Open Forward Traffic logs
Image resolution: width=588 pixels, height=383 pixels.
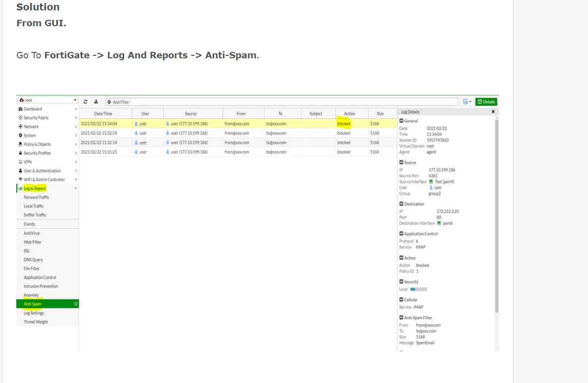point(37,197)
